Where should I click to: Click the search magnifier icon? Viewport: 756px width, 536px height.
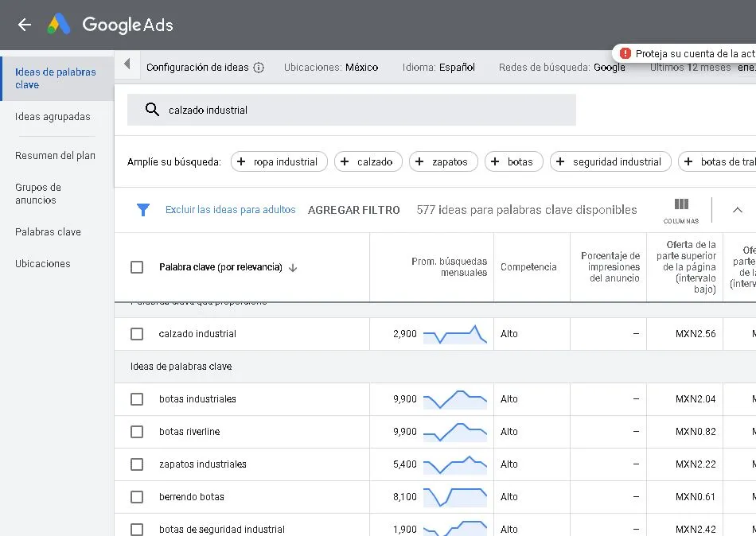click(x=152, y=110)
